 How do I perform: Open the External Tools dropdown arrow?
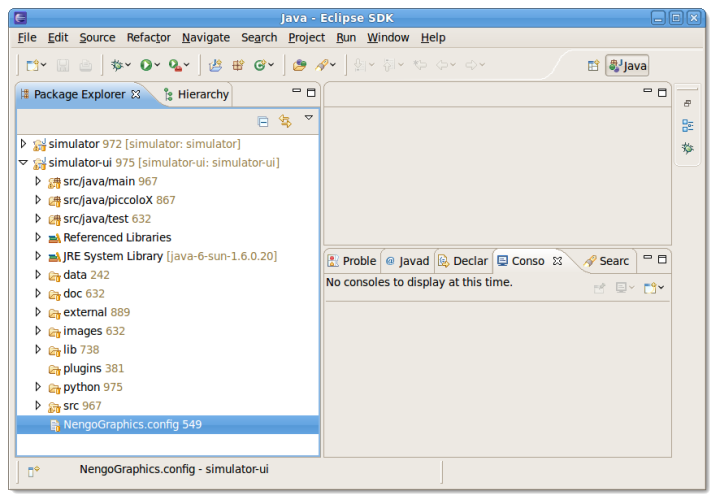[186, 65]
